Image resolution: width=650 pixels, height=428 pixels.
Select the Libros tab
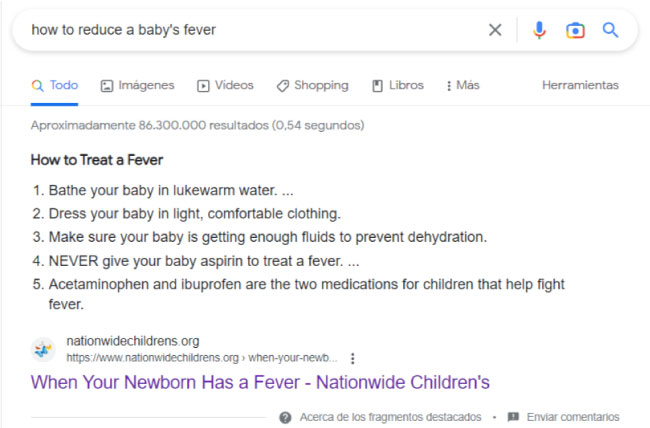coord(398,85)
